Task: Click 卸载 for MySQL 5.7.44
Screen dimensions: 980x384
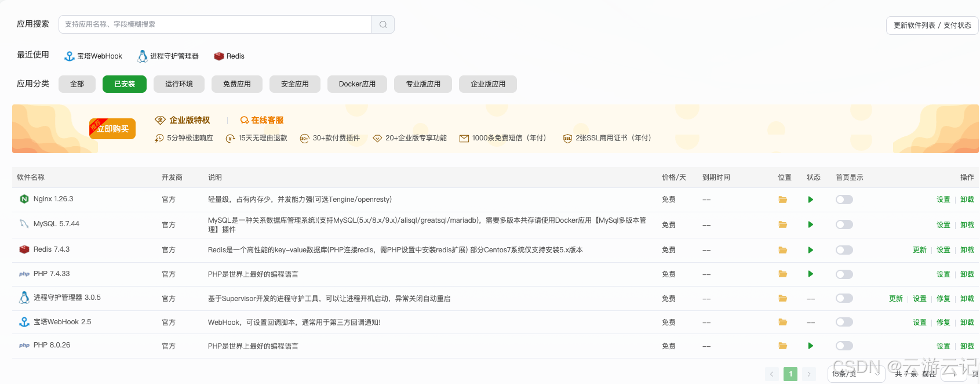Action: 967,225
